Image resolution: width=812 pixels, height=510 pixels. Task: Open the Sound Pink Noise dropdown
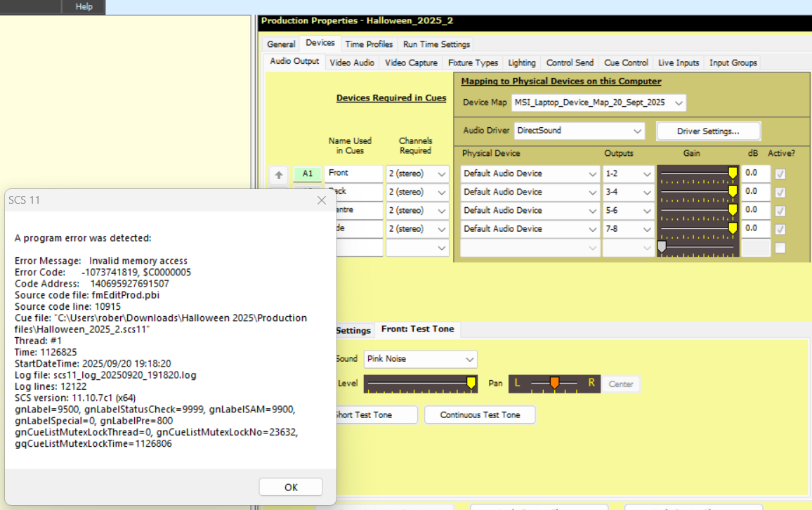click(420, 359)
